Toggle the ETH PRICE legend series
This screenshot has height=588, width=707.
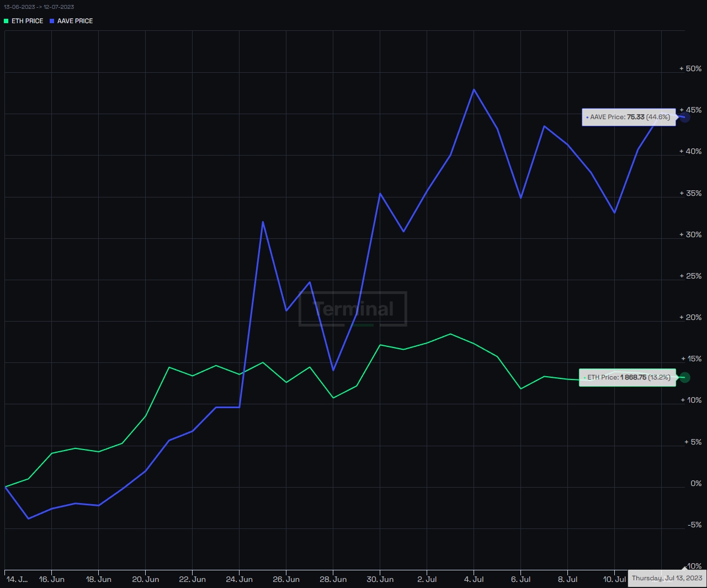point(23,21)
